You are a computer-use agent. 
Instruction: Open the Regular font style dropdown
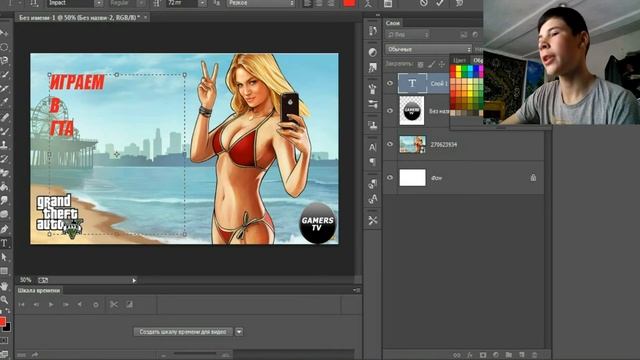coord(141,3)
